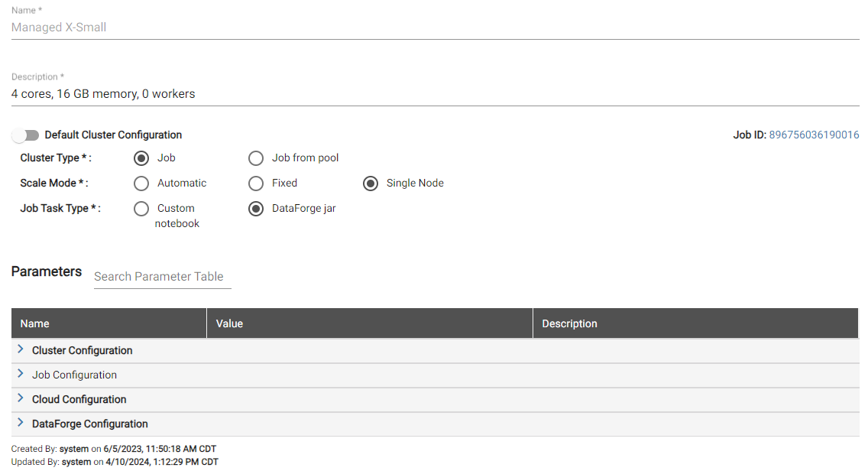Screen dimensions: 868x471
Task: Select DataForge jar job task type
Action: pos(256,209)
